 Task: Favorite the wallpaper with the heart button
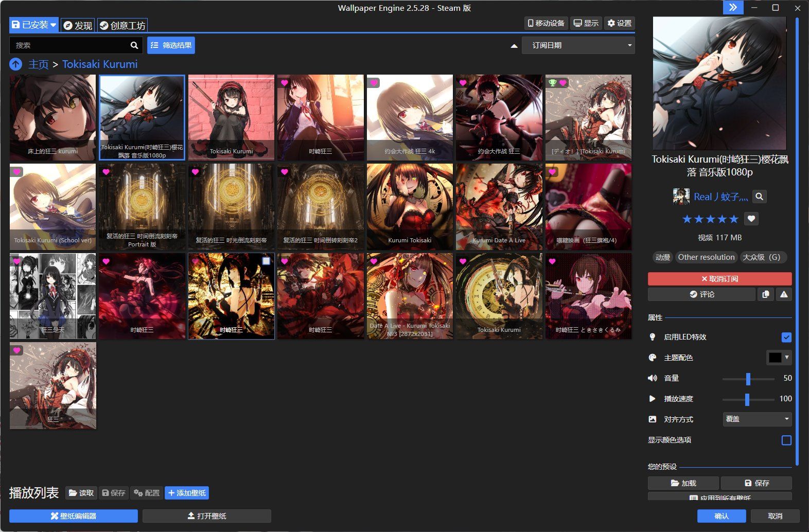click(751, 219)
